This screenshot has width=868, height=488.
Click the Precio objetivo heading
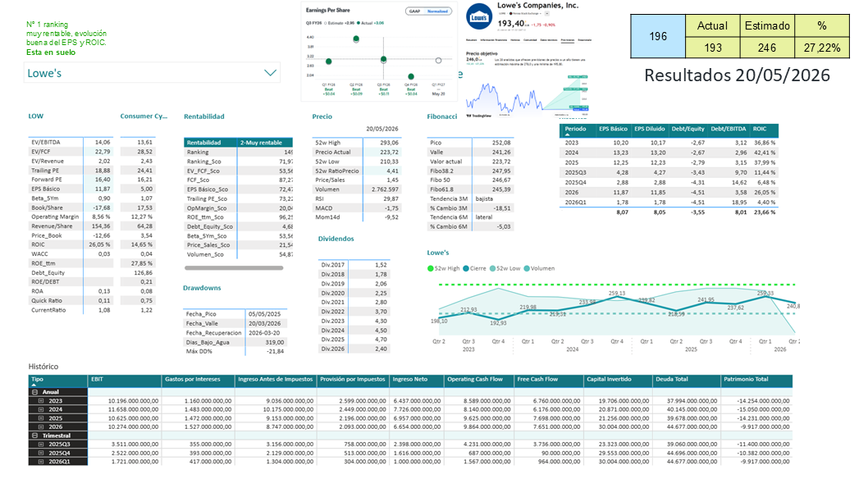[482, 53]
